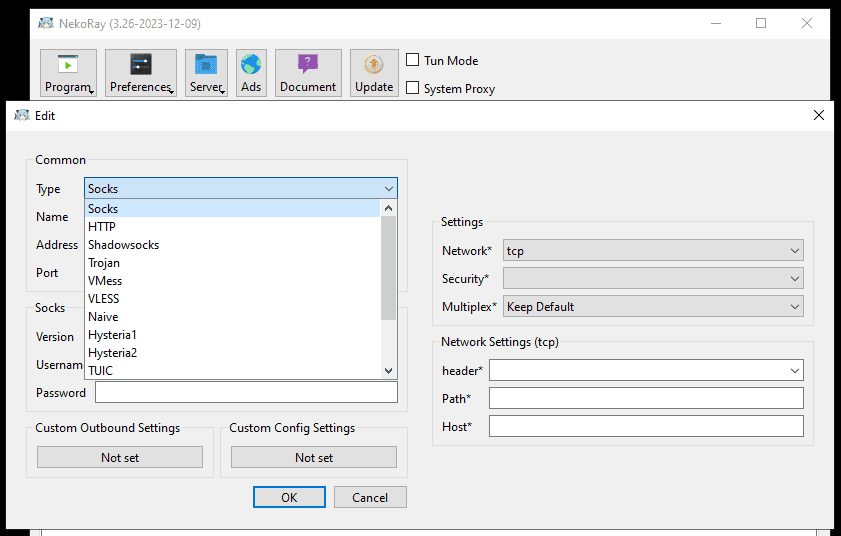Select TUIC in the type list
This screenshot has height=536, width=841.
click(x=233, y=370)
